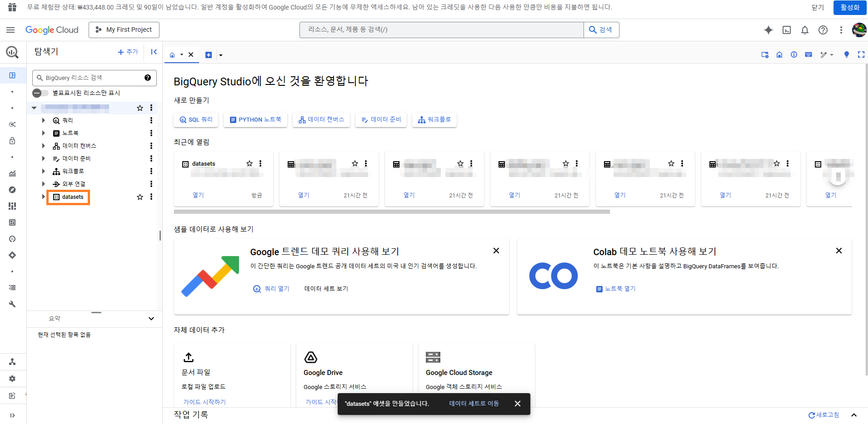Screen dimensions: 868x424
Task: Close the Colab demo notebook card
Action: (x=839, y=251)
